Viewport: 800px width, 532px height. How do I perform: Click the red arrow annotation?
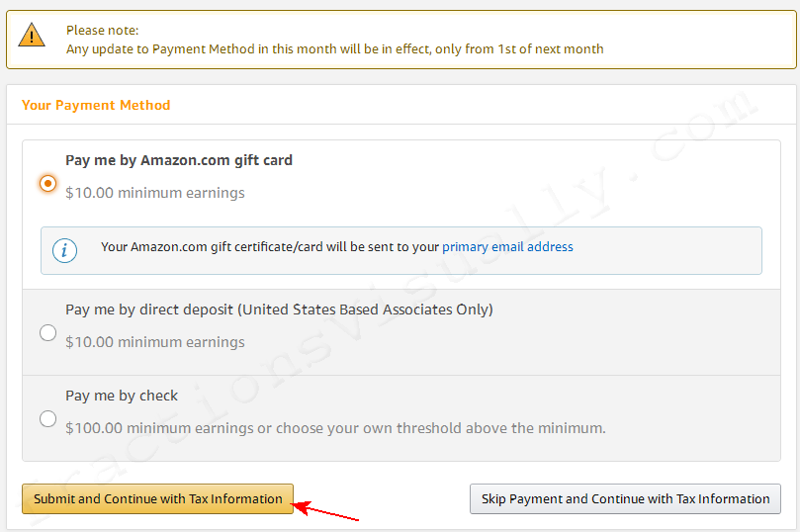325,510
